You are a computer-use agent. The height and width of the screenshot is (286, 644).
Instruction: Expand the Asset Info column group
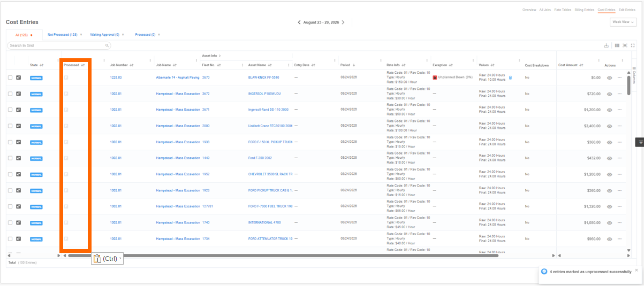(x=220, y=56)
